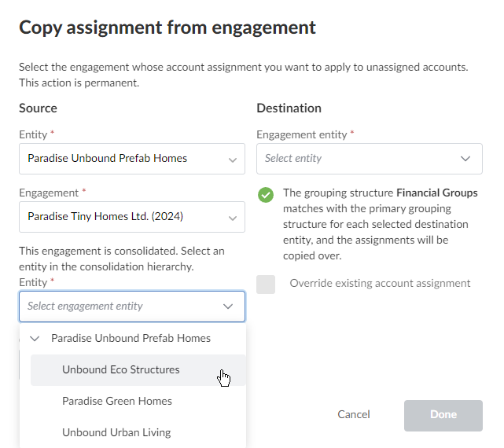504x448 pixels.
Task: Pick Unbound Urban Living entity option
Action: pyautogui.click(x=116, y=432)
